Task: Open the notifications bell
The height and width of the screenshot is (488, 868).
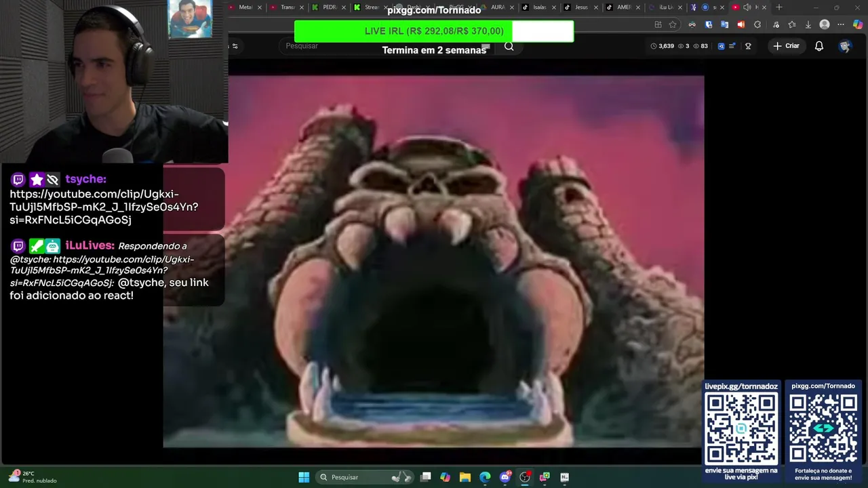Action: (x=819, y=46)
